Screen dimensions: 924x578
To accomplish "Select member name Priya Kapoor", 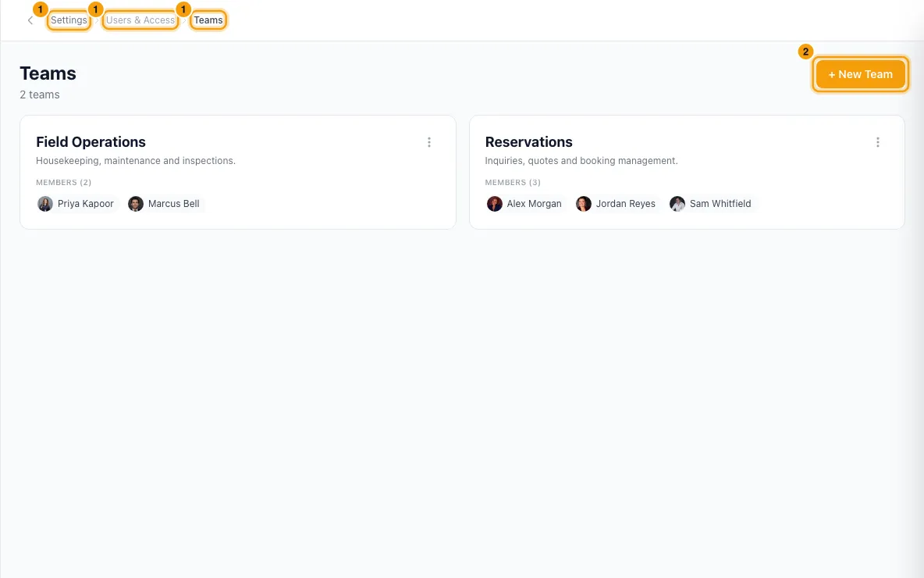I will coord(85,204).
